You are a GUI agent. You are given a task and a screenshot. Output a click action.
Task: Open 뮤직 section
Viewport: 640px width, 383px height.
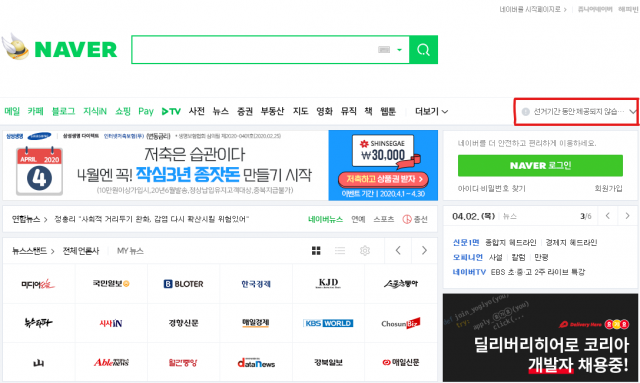[349, 111]
